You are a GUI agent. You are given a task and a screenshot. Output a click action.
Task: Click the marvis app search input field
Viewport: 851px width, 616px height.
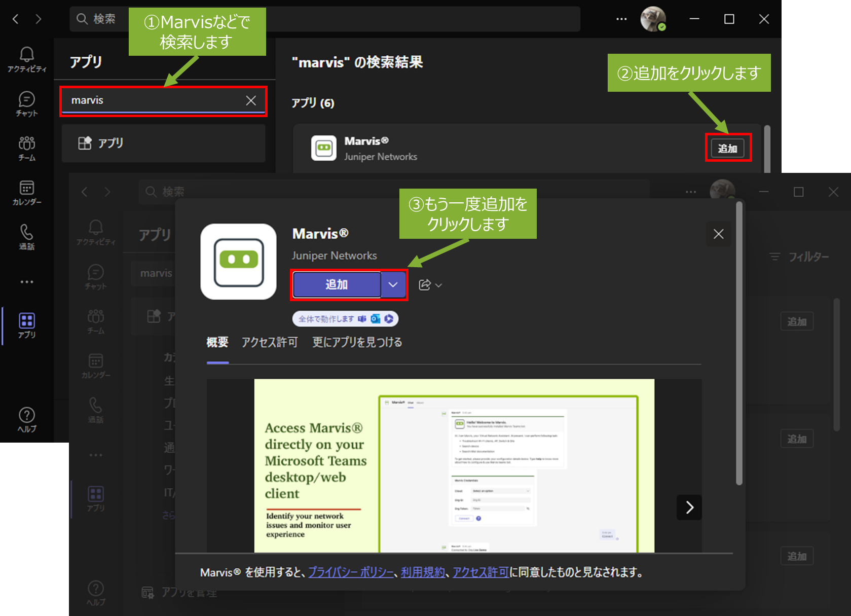click(152, 100)
